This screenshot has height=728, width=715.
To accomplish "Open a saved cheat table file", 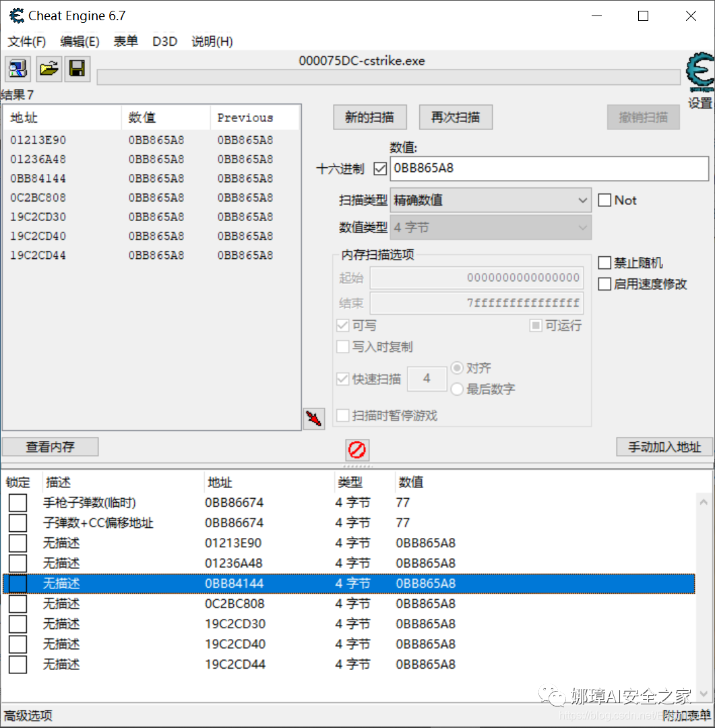I will tap(49, 69).
